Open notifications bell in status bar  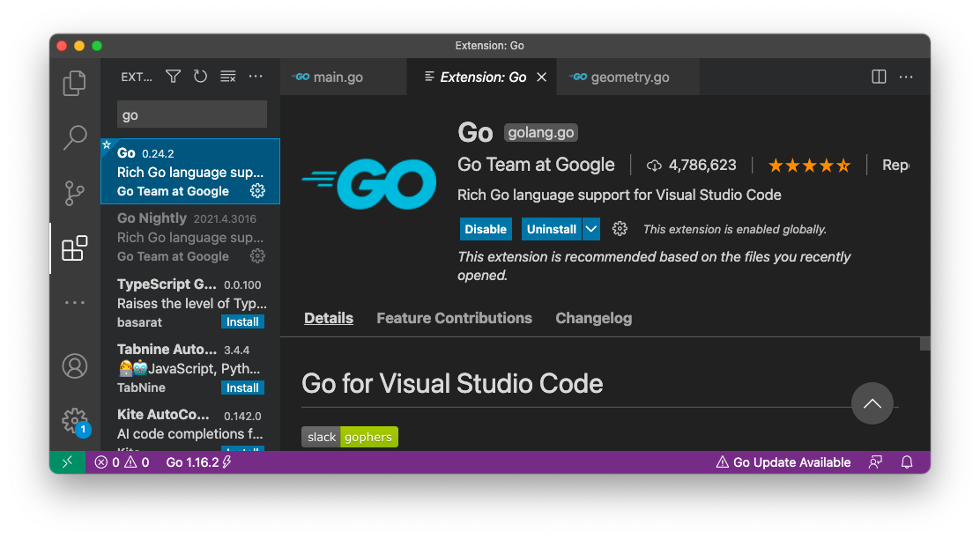[x=907, y=462]
